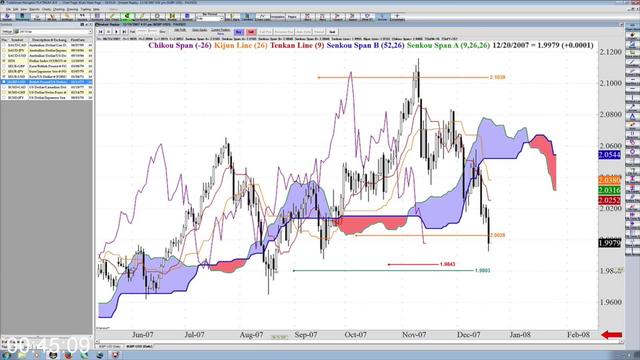640x360 pixels.
Task: Click the blue 2.0544 price axis tag
Action: coord(609,155)
